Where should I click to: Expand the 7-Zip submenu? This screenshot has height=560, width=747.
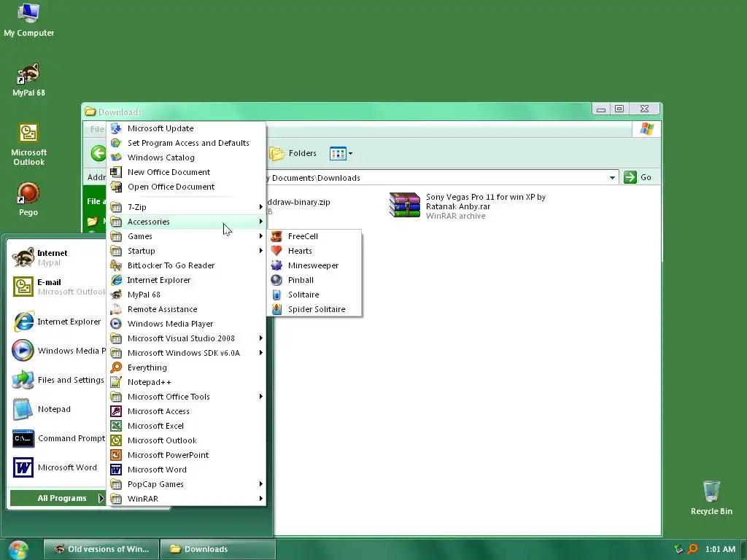(186, 207)
